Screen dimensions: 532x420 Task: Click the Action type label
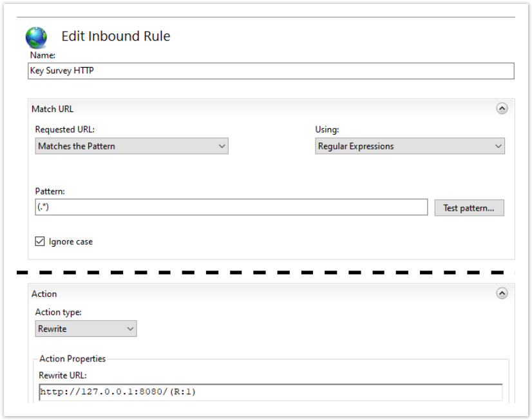click(58, 312)
